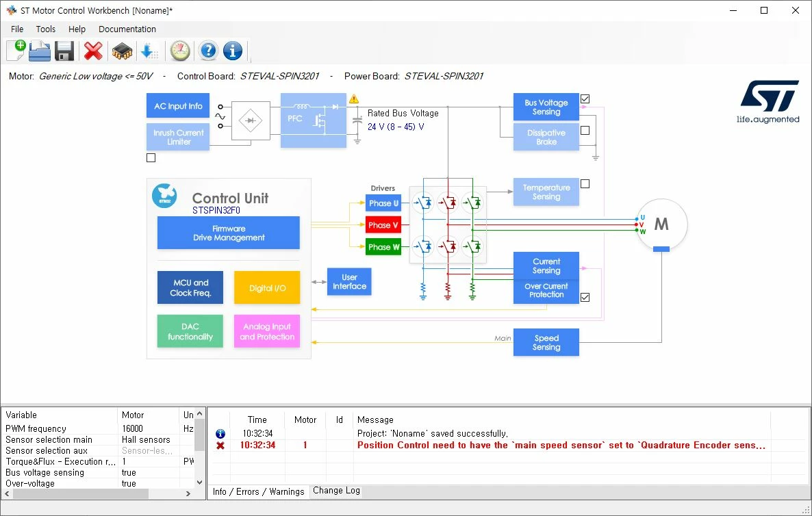Viewport: 812px width, 516px height.
Task: Enable the Dissipative Brake checkbox
Action: pos(585,131)
